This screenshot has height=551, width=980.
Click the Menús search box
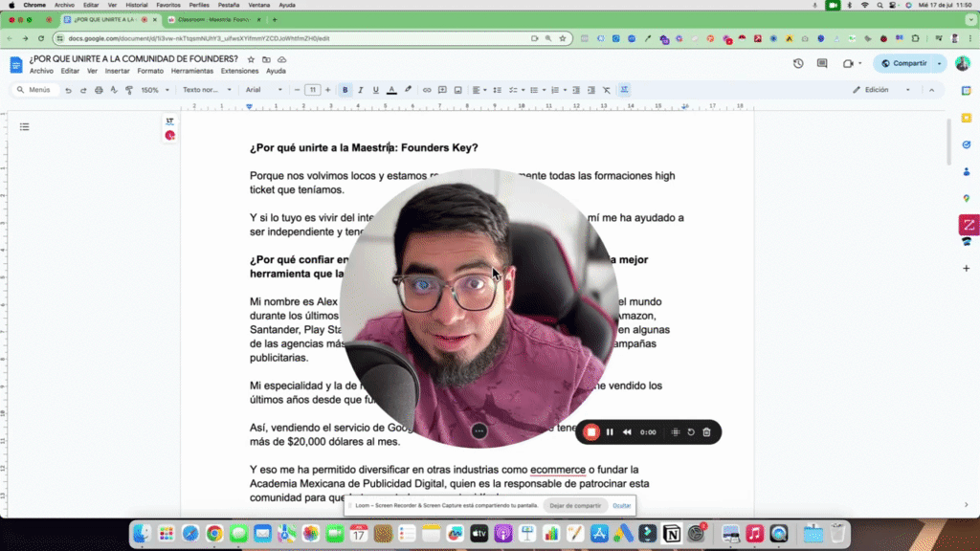pos(35,90)
